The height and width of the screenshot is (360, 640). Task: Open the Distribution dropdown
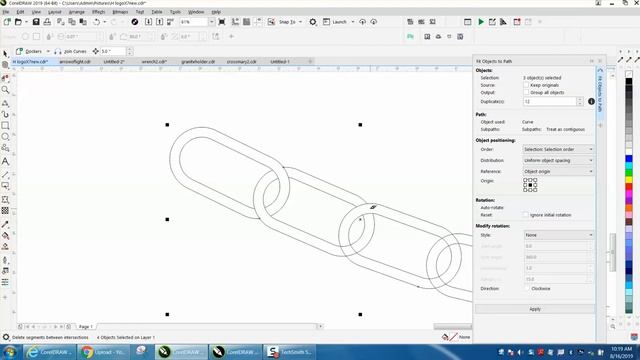pos(558,160)
